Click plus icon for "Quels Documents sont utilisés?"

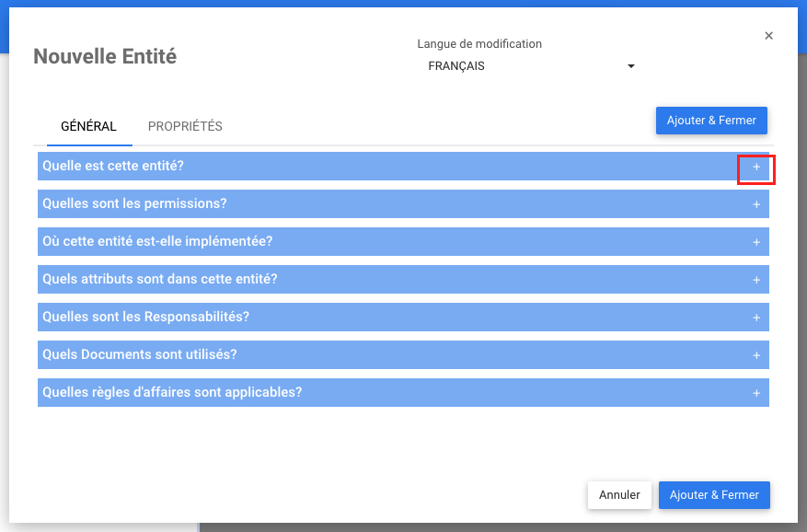pos(756,355)
